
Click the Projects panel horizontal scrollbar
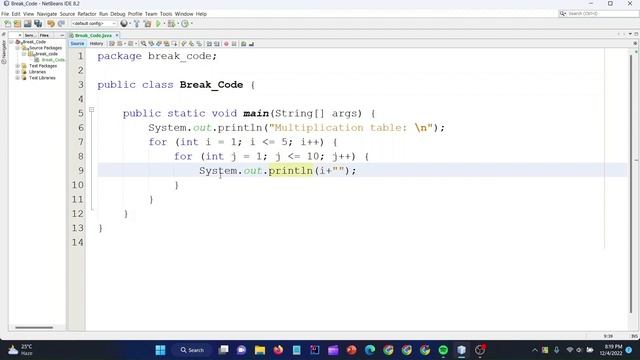tap(34, 327)
